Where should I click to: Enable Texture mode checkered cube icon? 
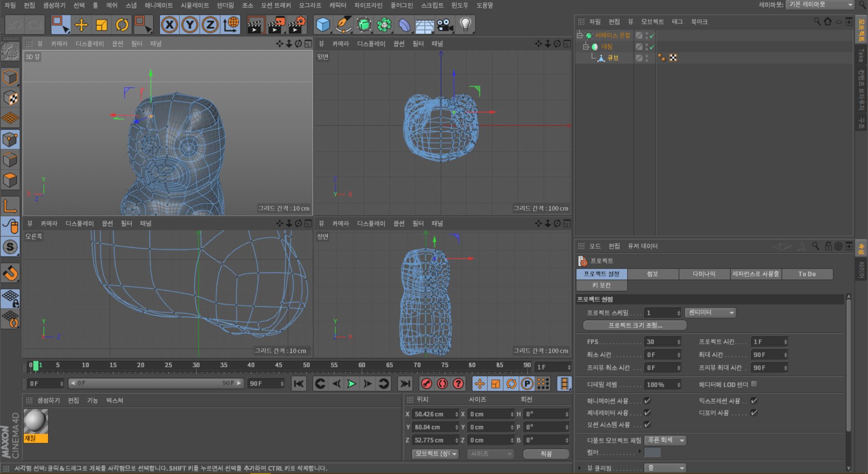[10, 98]
